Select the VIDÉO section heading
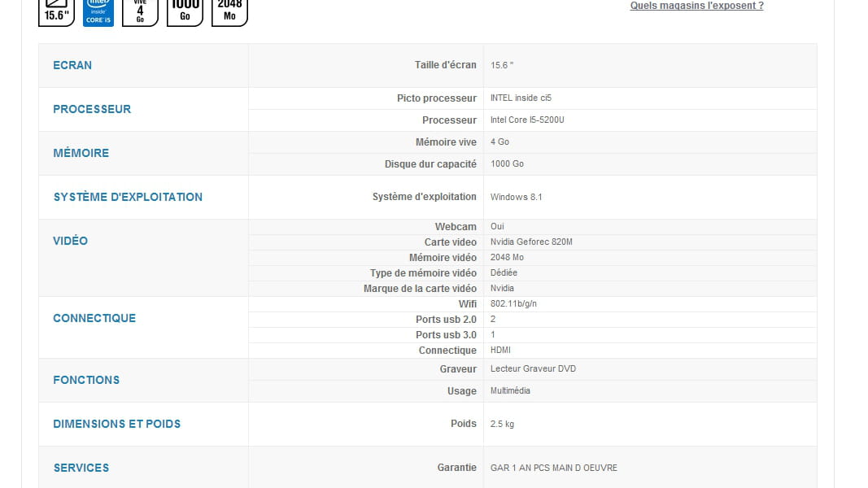This screenshot has height=488, width=868. click(70, 241)
